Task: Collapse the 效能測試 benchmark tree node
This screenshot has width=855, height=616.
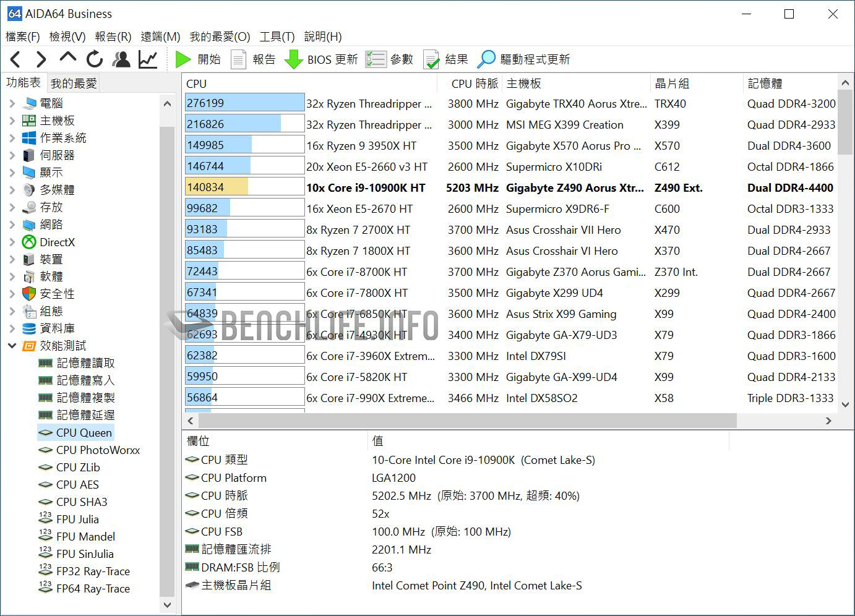Action: [12, 346]
